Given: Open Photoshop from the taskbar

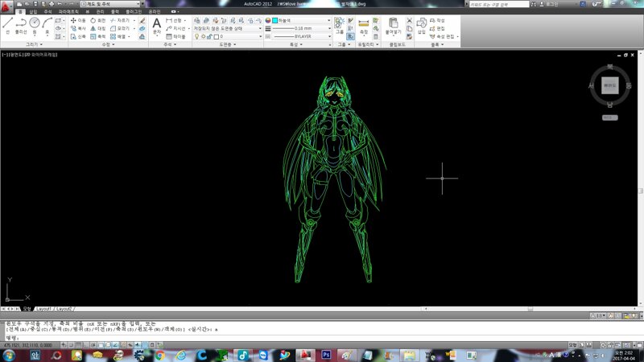Looking at the screenshot, I should (326, 355).
